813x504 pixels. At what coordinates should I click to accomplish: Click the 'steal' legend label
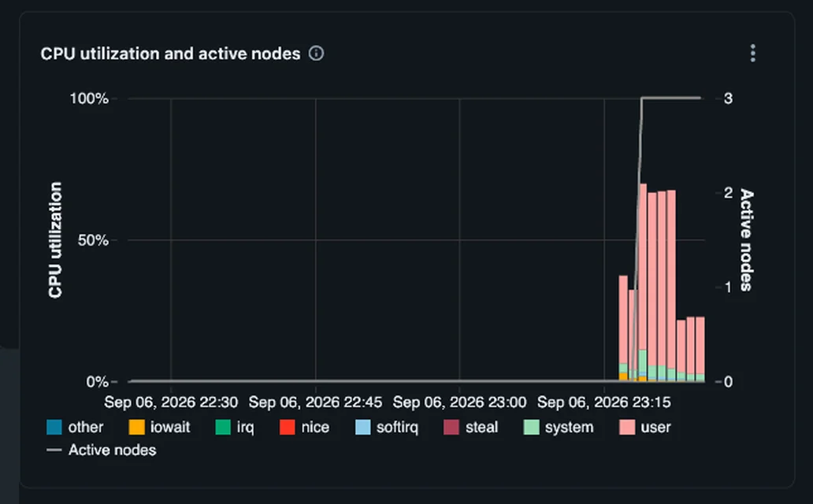point(481,428)
